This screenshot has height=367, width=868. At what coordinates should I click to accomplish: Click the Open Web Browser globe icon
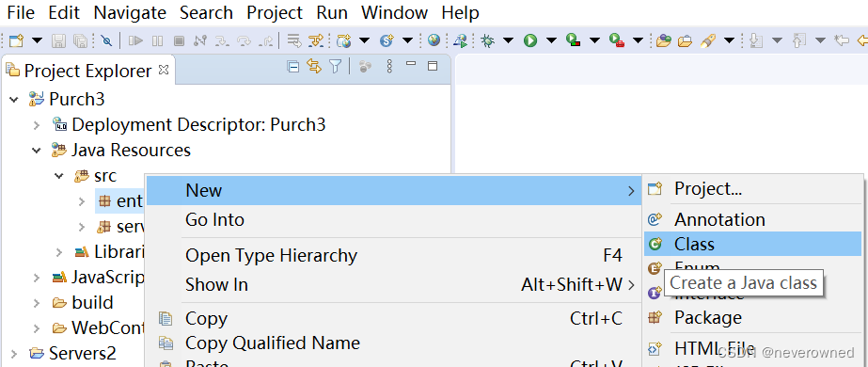coord(434,40)
